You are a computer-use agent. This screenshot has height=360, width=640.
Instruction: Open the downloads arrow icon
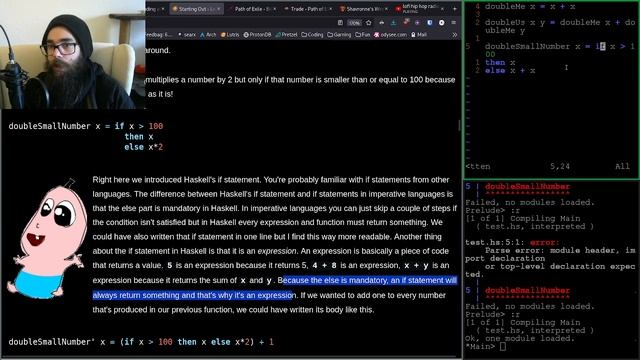393,23
